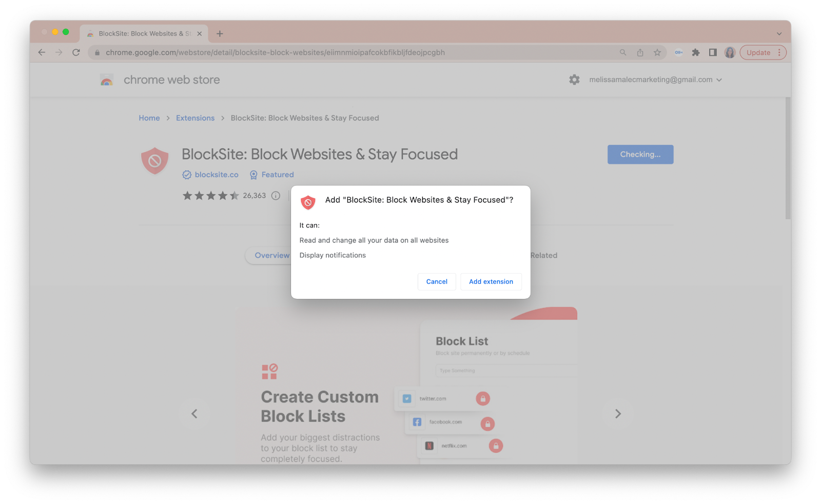Click the BlockSite shield icon in dialog
The height and width of the screenshot is (504, 821).
pyautogui.click(x=308, y=203)
